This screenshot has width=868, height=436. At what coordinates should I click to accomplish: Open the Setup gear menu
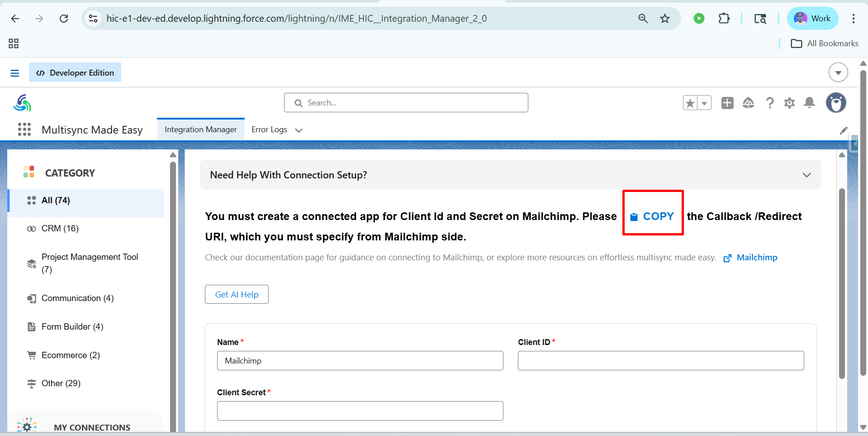click(789, 103)
